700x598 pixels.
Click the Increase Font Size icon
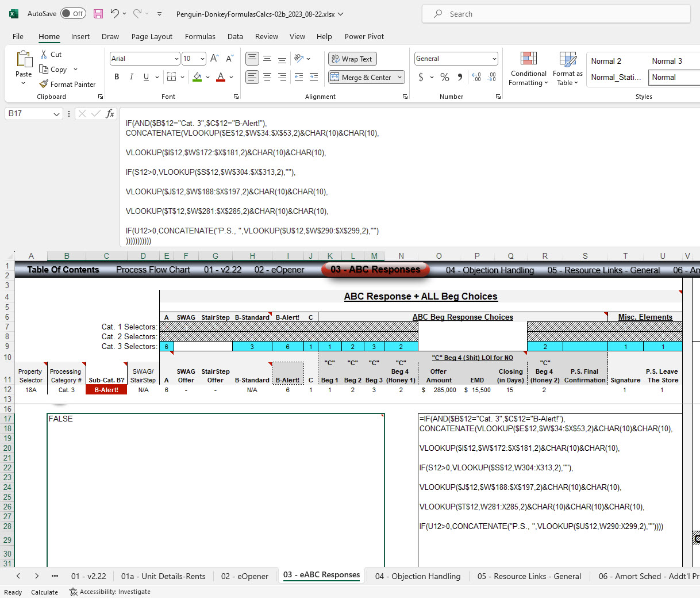[214, 59]
